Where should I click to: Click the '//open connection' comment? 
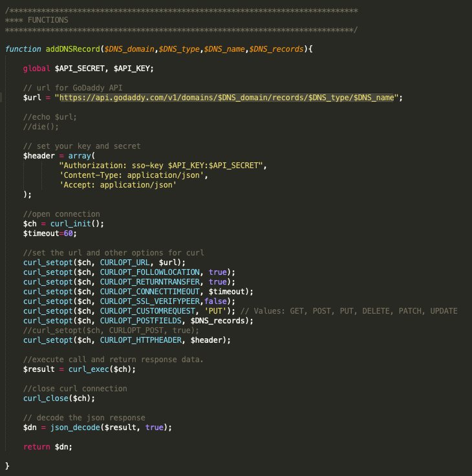[x=61, y=214]
